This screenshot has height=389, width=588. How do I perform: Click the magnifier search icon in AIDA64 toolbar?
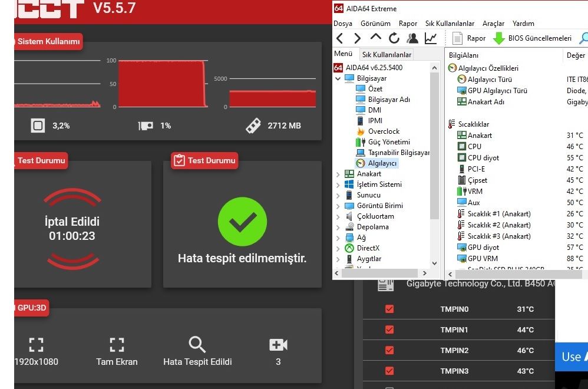[x=584, y=38]
